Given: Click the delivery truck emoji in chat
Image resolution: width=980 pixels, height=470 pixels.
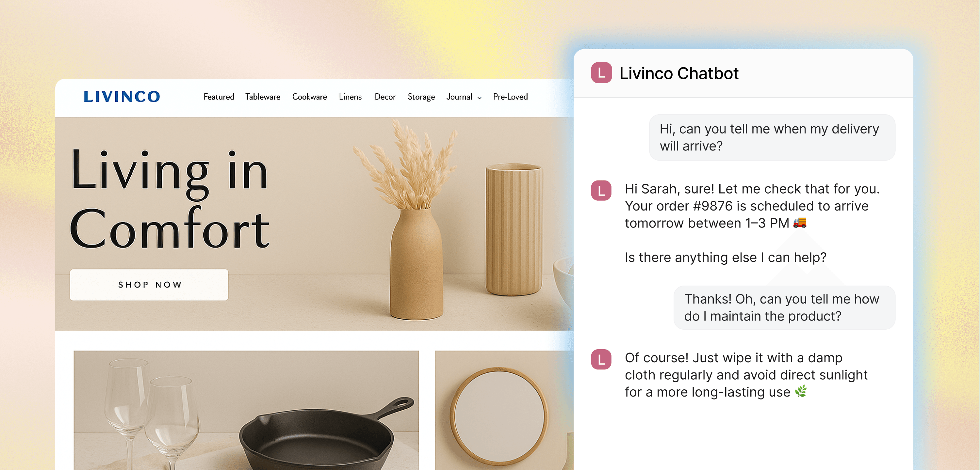Looking at the screenshot, I should 800,223.
